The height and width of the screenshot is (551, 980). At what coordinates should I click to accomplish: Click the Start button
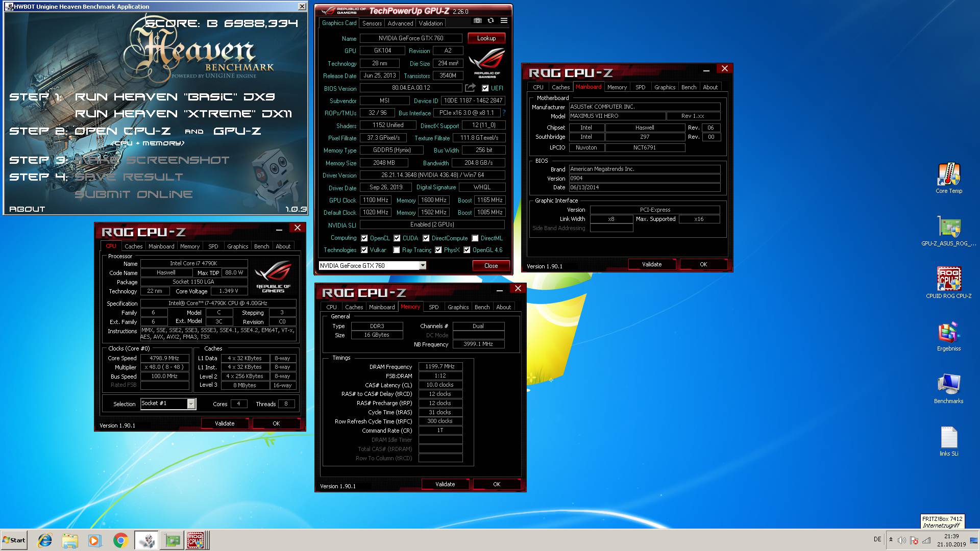pyautogui.click(x=14, y=540)
